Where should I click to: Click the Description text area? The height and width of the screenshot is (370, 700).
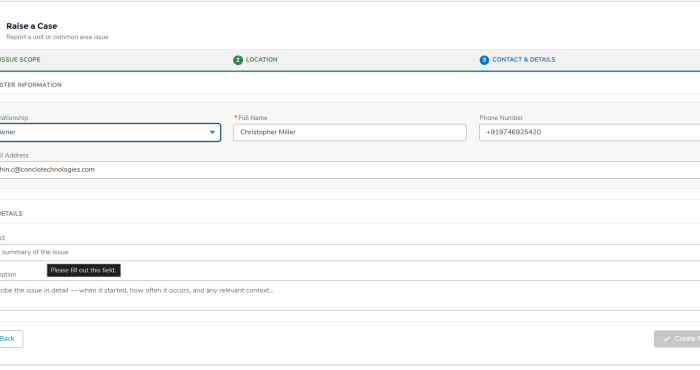tap(350, 295)
